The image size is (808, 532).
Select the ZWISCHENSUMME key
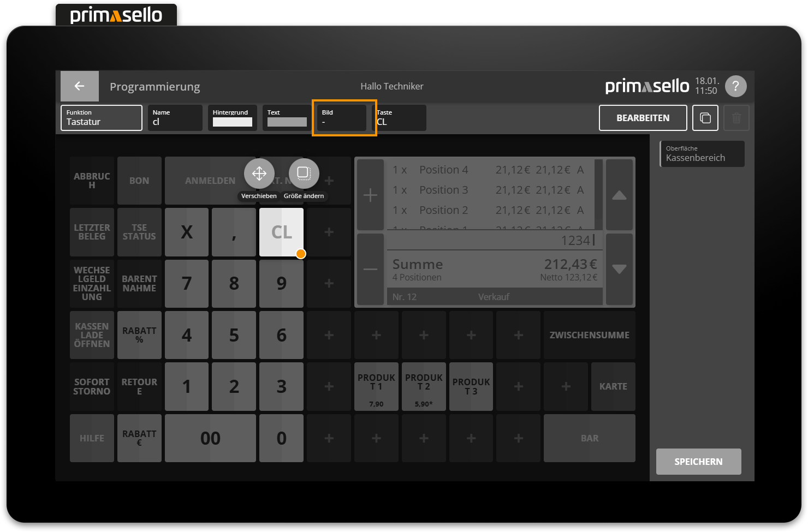pyautogui.click(x=589, y=335)
